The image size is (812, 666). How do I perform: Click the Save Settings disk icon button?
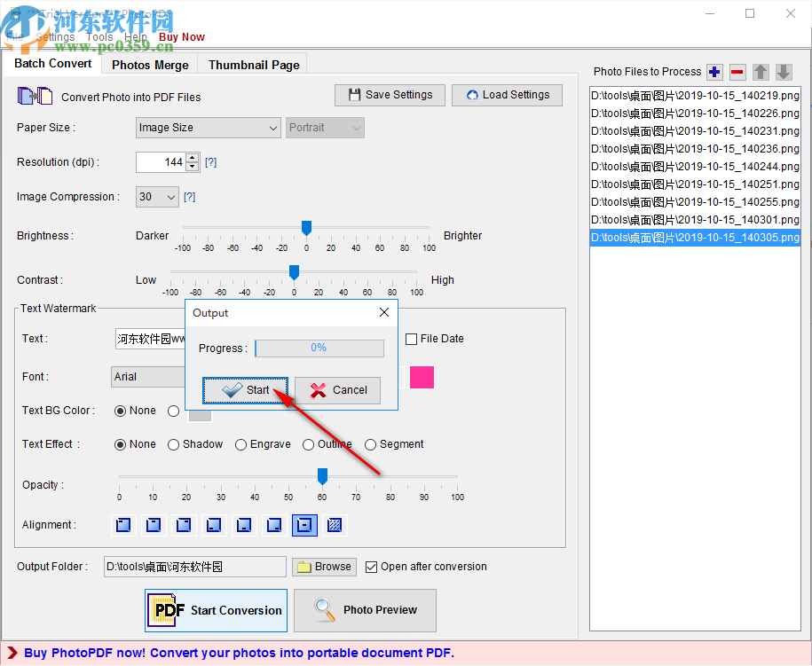click(390, 95)
